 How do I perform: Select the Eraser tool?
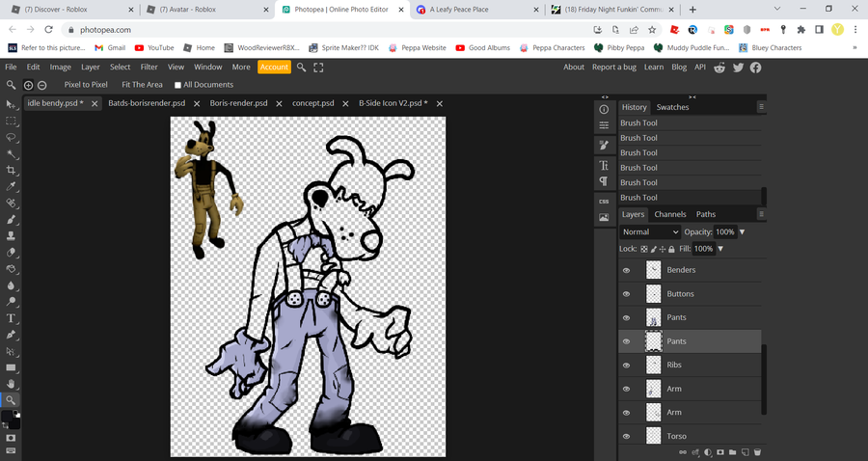[11, 253]
